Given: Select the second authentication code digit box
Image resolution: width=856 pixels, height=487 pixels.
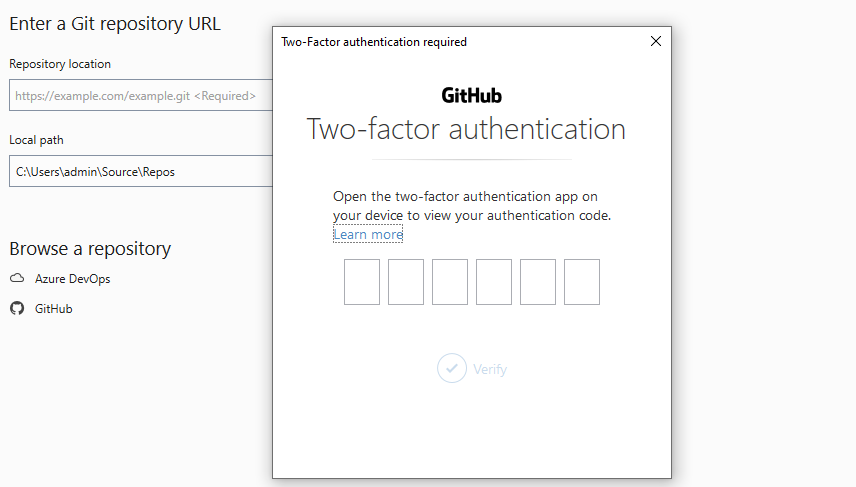Looking at the screenshot, I should 406,282.
